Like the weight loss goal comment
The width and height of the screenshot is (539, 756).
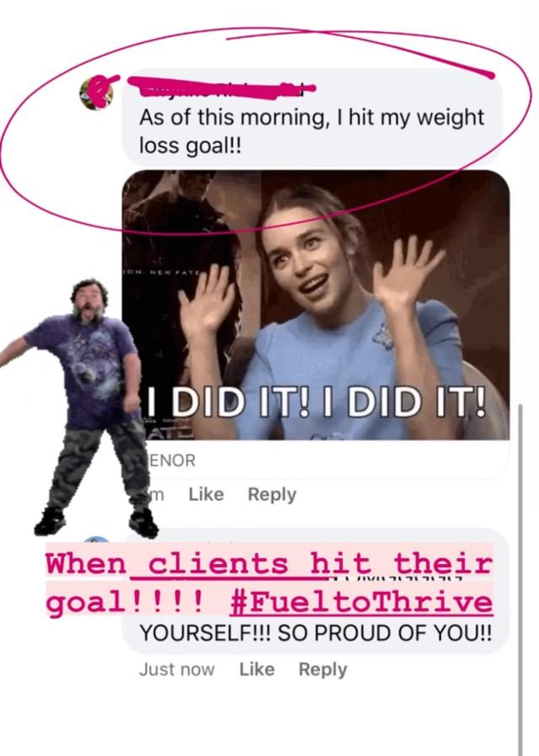[205, 494]
